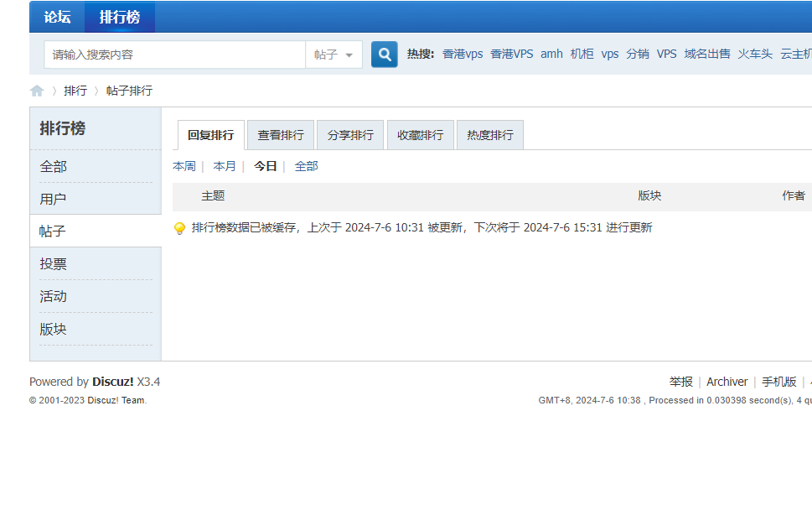Open the 收藏排行 tab

[421, 135]
